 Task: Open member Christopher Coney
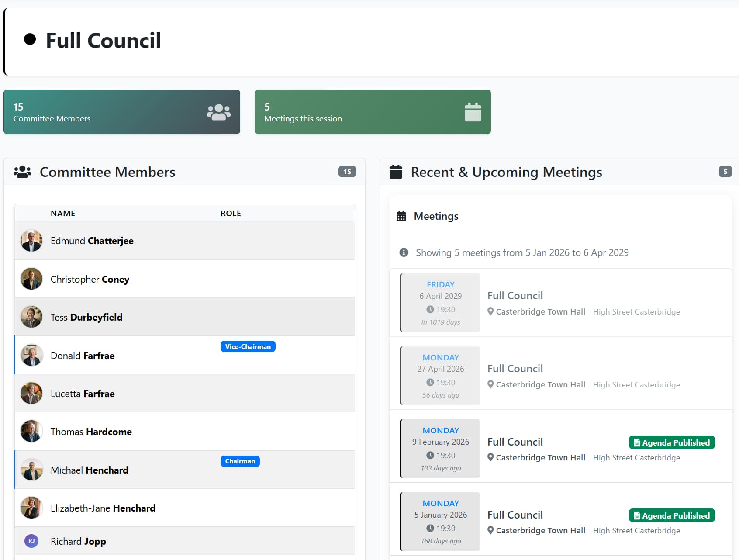click(x=90, y=279)
